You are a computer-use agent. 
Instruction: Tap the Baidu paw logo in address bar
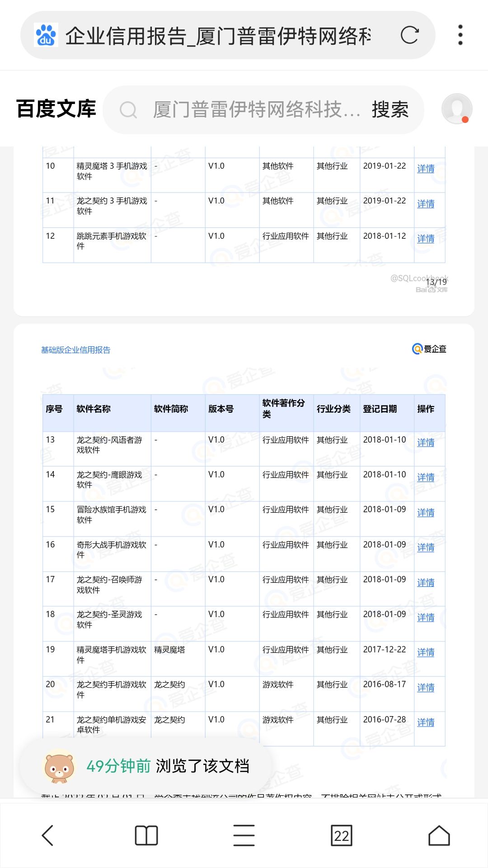coord(46,35)
